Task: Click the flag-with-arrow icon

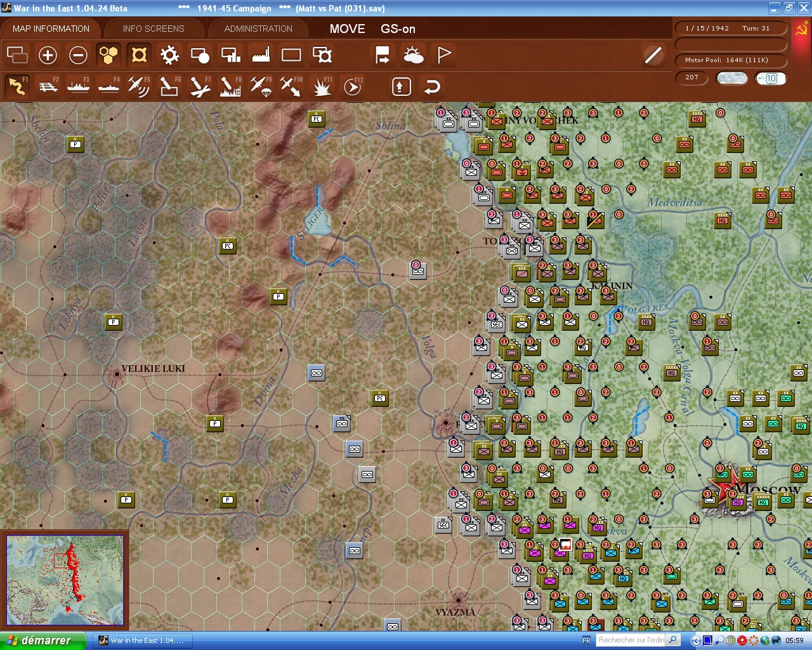Action: click(x=383, y=55)
